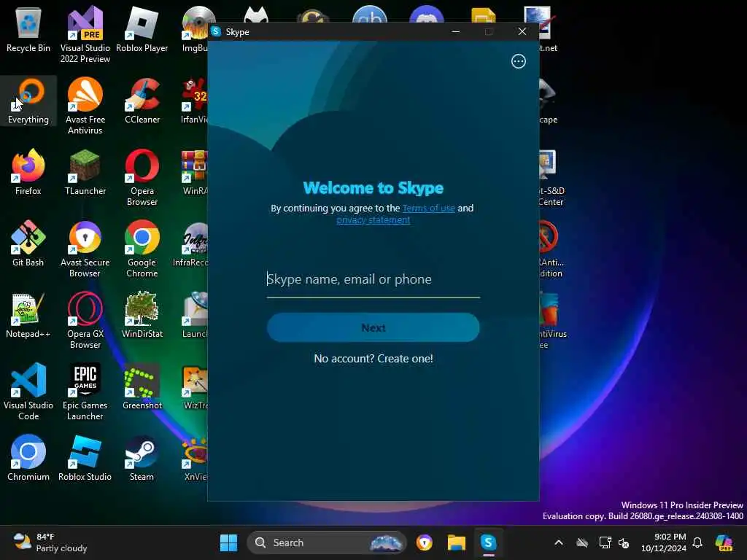Click the taskbar Search box
Screen dimensions: 747x560
[326, 542]
